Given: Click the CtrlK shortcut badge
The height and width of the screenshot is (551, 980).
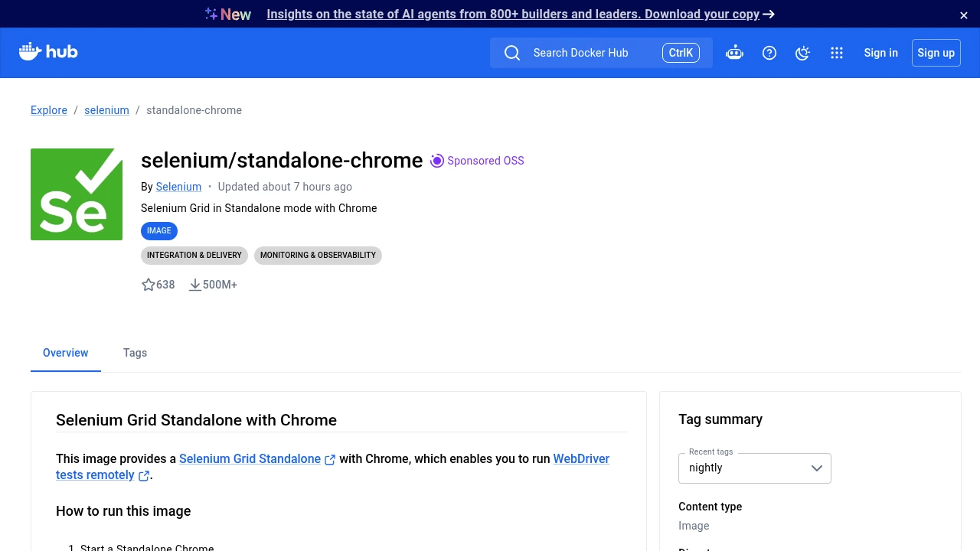Looking at the screenshot, I should 681,53.
